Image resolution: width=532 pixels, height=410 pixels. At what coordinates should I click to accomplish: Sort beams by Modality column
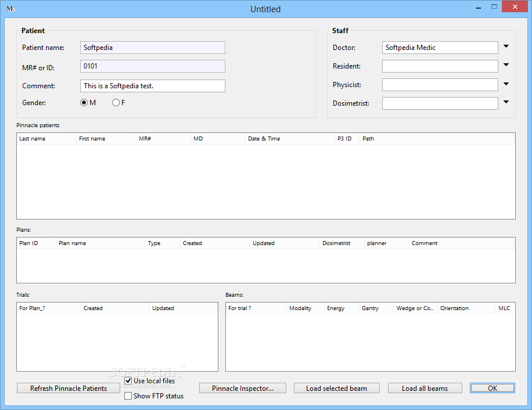point(305,308)
